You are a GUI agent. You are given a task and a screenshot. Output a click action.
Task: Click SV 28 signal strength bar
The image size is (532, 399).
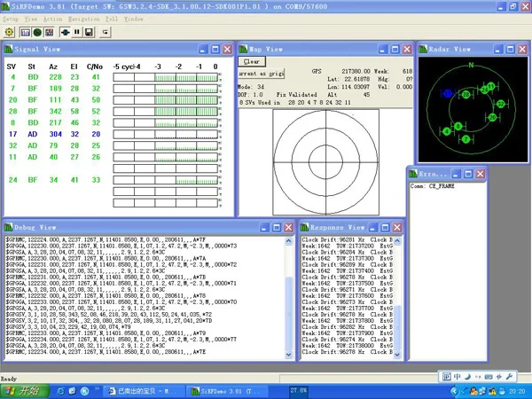pyautogui.click(x=166, y=112)
